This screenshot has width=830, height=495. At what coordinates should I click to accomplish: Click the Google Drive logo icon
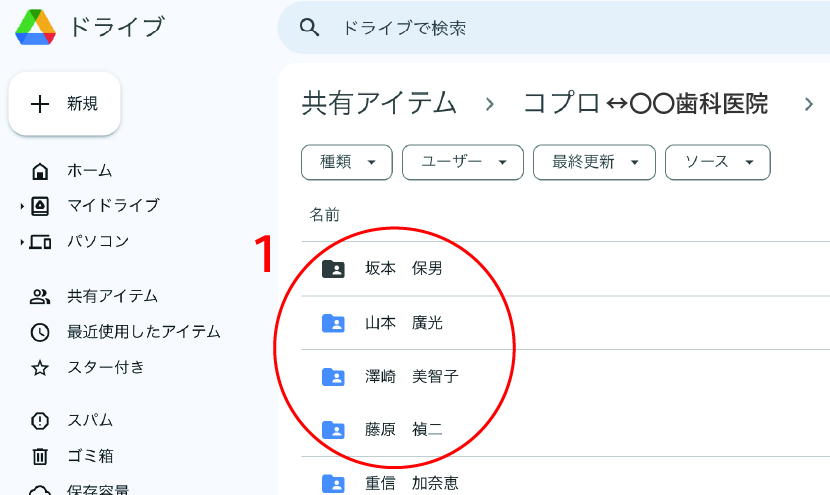[35, 27]
